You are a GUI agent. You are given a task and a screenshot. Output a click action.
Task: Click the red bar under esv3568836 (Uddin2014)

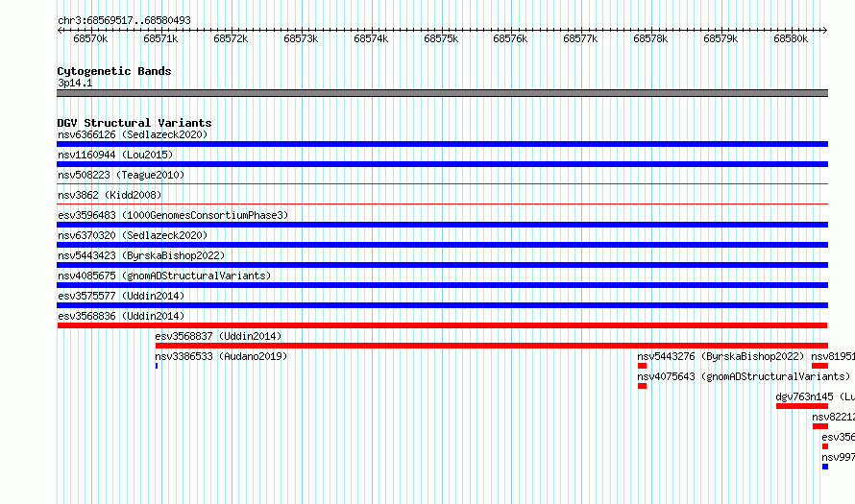(x=442, y=325)
